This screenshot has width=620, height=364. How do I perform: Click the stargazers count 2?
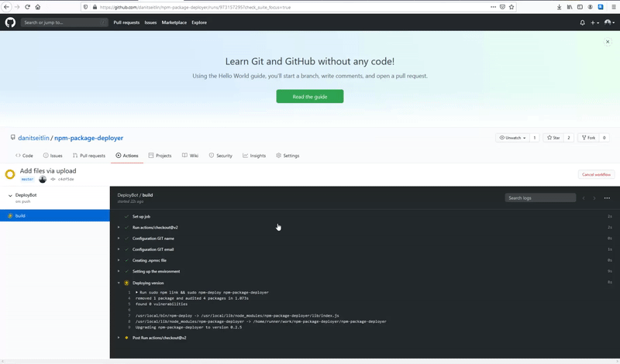click(569, 138)
